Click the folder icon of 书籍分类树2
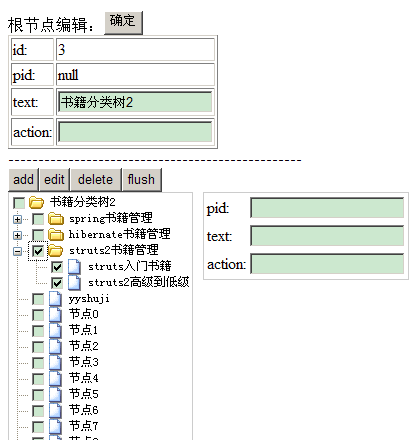The image size is (415, 440). click(x=36, y=202)
